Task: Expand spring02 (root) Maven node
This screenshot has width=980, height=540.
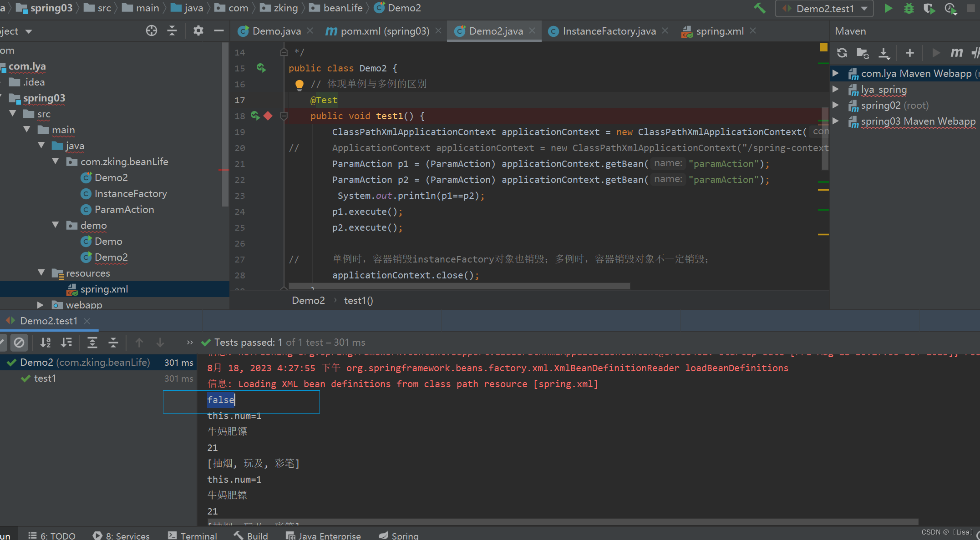Action: (836, 105)
